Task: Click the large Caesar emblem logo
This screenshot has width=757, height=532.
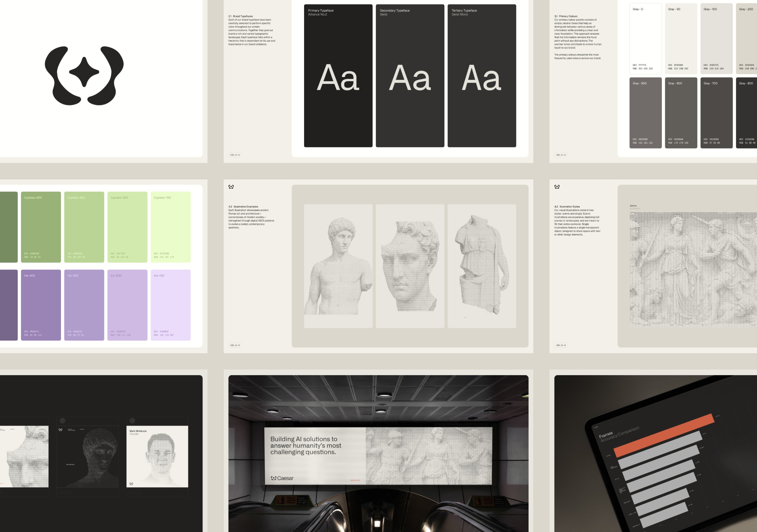Action: pos(84,75)
